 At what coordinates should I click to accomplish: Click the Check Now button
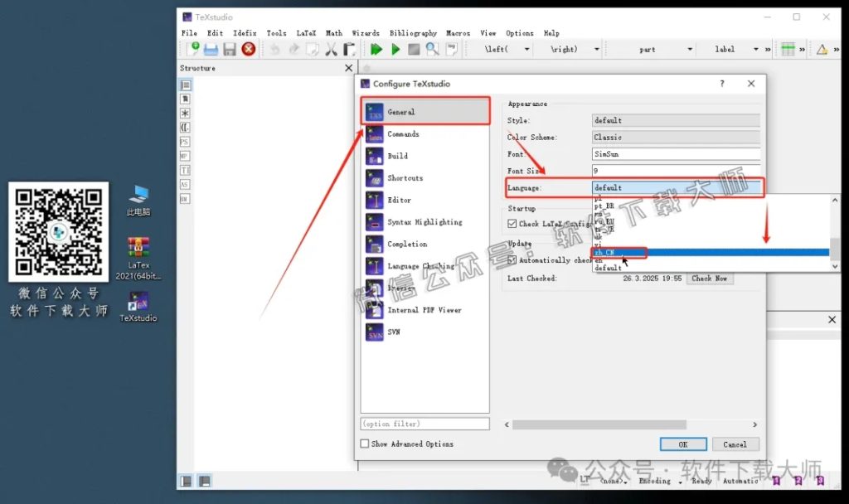coord(710,279)
